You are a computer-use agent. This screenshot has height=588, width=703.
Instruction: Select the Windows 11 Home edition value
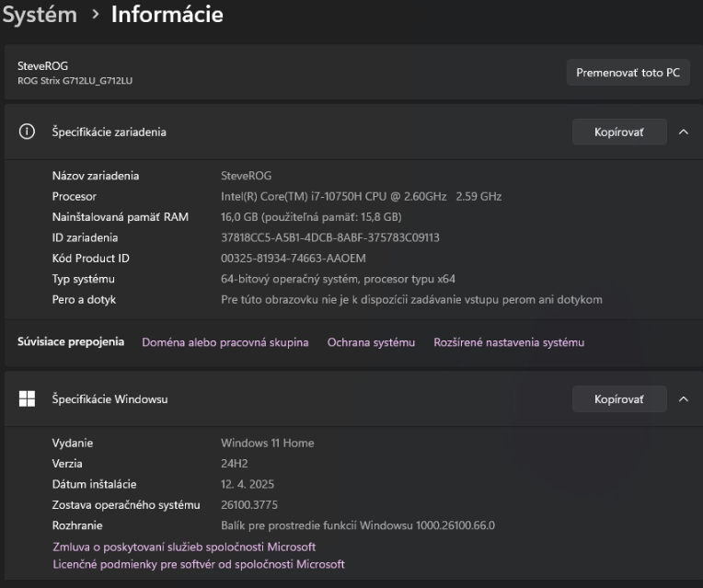267,443
